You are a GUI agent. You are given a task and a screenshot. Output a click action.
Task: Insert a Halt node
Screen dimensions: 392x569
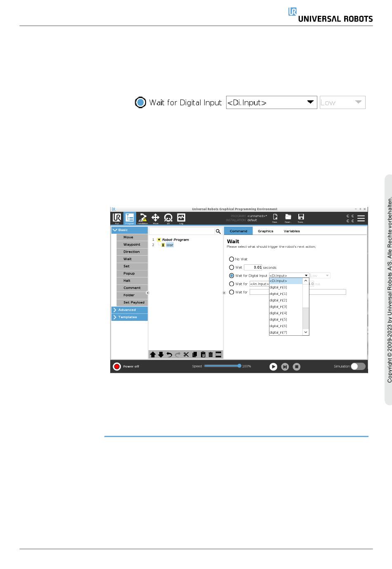[x=132, y=281]
